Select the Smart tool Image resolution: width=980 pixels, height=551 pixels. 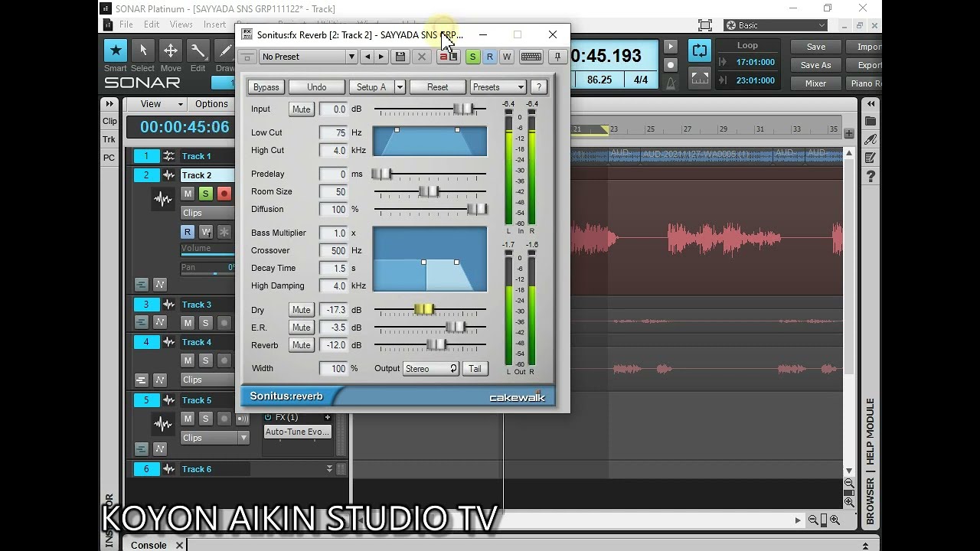pos(116,51)
